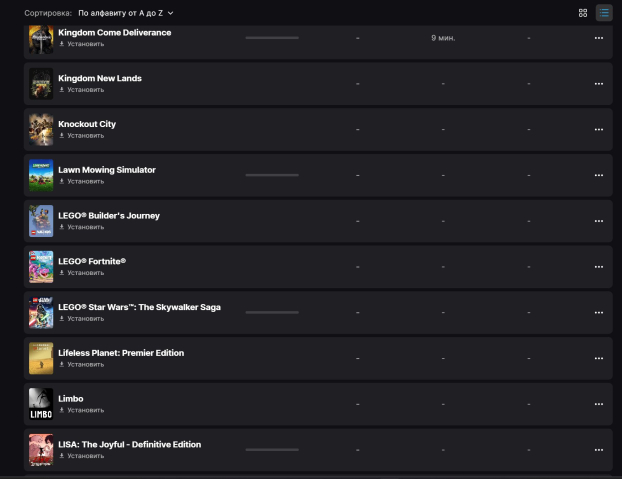Install Knockout City
Image resolution: width=622 pixels, height=479 pixels.
tap(81, 136)
